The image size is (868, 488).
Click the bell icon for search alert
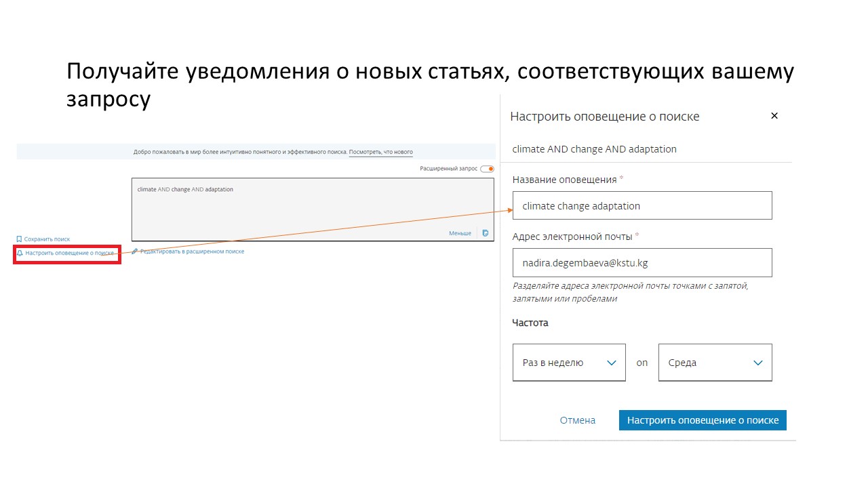pyautogui.click(x=20, y=253)
